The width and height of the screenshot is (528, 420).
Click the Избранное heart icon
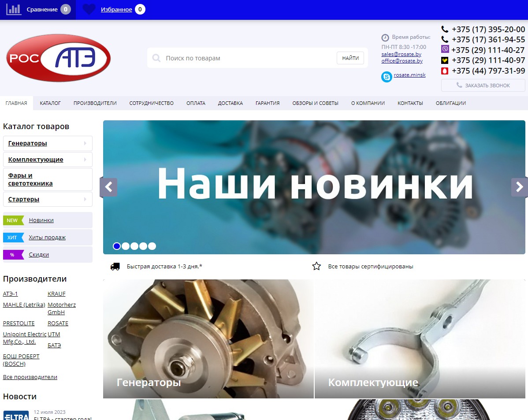click(x=89, y=9)
